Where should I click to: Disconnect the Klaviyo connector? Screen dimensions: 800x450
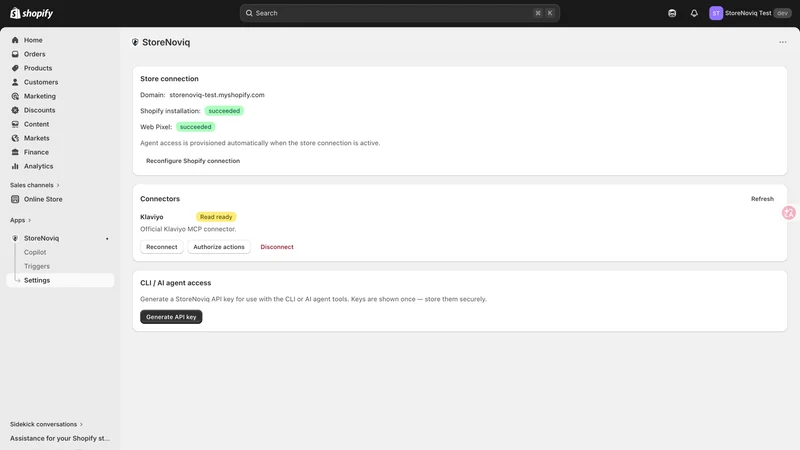(277, 247)
